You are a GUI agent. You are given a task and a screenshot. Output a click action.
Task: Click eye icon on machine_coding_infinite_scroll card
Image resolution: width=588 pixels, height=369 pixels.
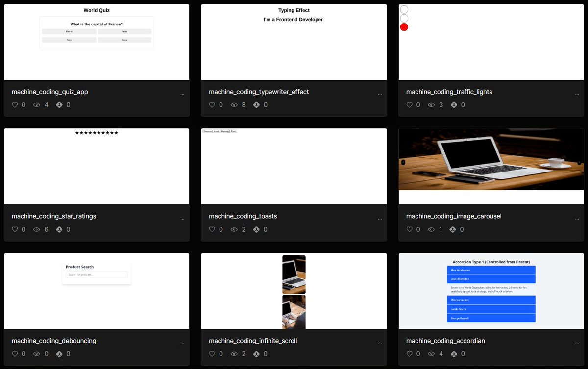coord(234,354)
